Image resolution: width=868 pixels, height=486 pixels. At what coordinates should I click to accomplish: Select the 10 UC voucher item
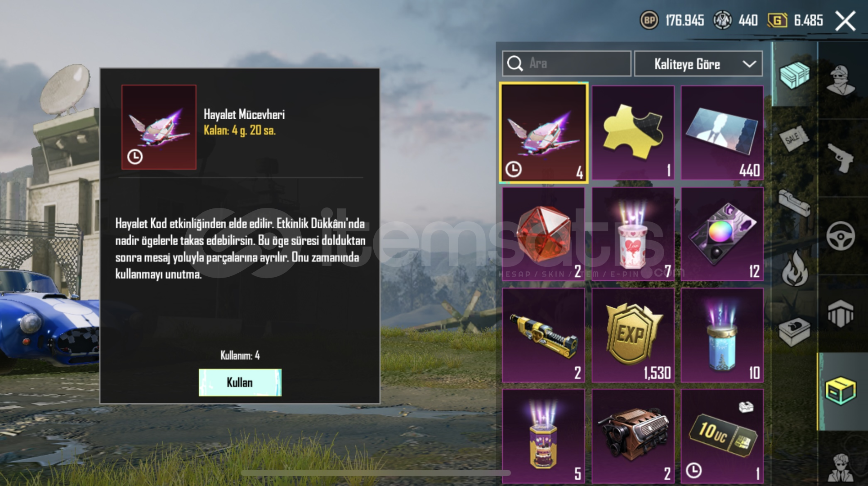722,436
